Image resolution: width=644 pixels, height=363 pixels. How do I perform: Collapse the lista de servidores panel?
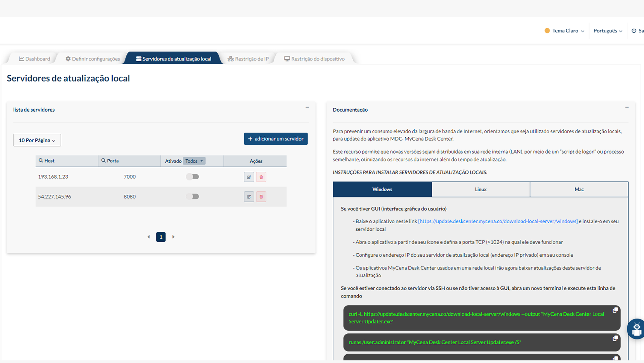pyautogui.click(x=307, y=107)
